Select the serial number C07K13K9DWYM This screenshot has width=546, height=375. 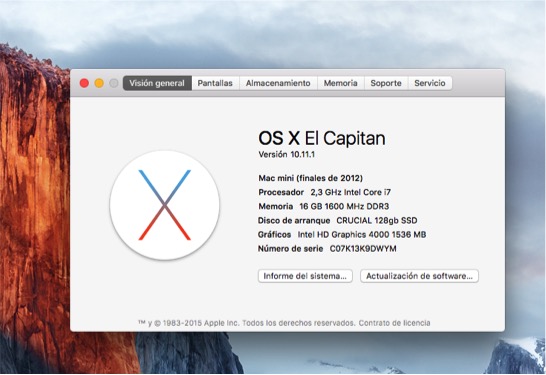pos(363,249)
